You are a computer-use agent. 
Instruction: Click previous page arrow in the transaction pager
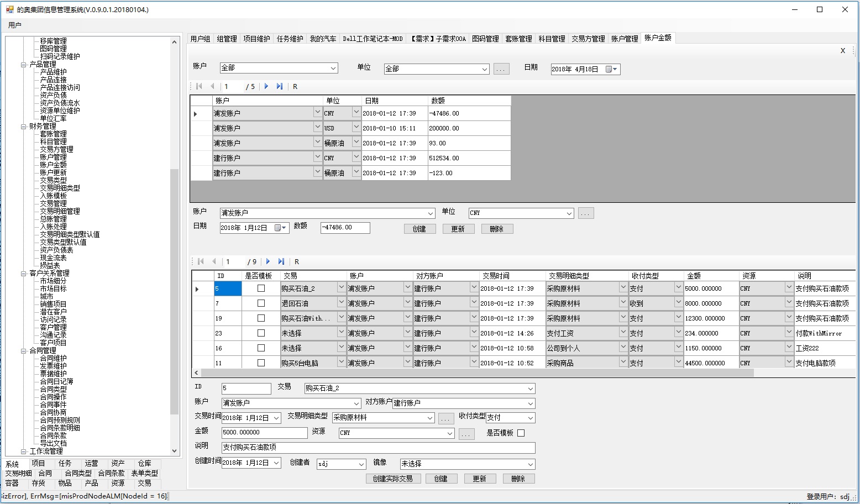(x=214, y=261)
